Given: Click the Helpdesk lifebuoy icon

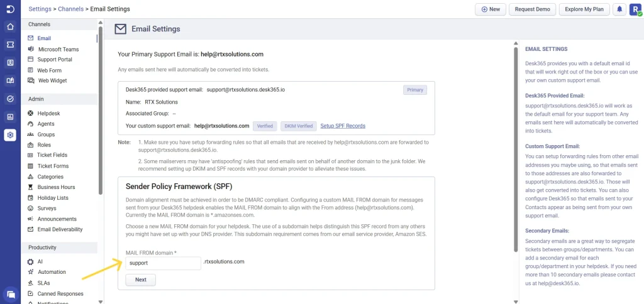Looking at the screenshot, I should 30,113.
